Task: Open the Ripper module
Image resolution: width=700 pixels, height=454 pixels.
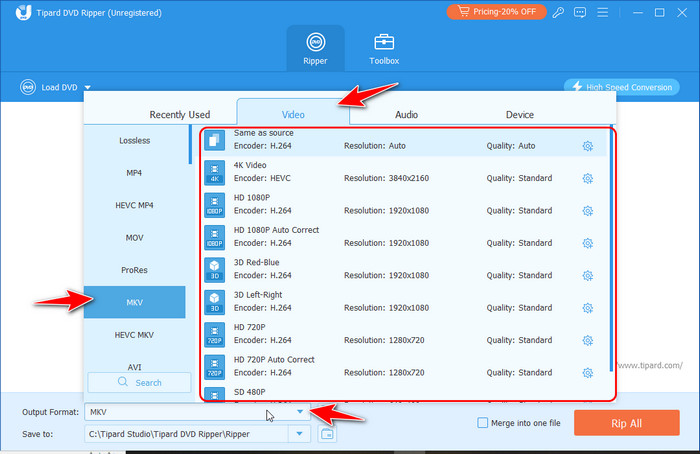Action: [x=315, y=48]
